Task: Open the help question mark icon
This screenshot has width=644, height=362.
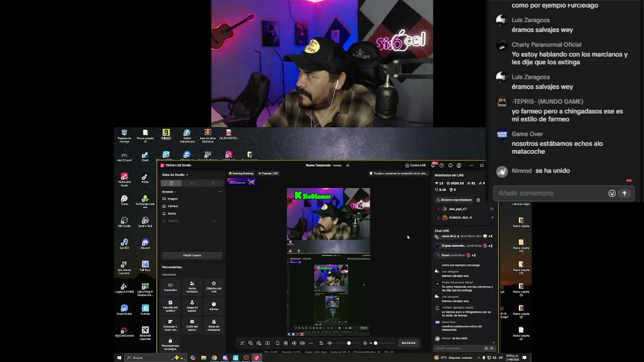Action: coord(442,165)
